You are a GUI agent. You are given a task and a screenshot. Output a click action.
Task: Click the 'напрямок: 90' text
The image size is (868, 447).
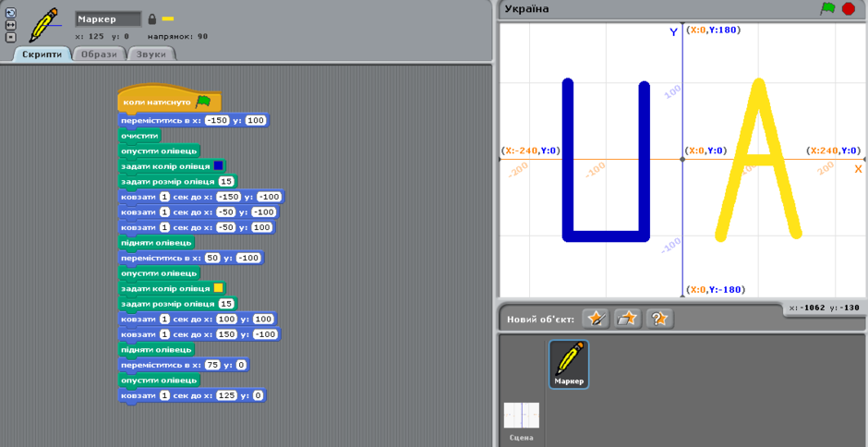point(177,37)
